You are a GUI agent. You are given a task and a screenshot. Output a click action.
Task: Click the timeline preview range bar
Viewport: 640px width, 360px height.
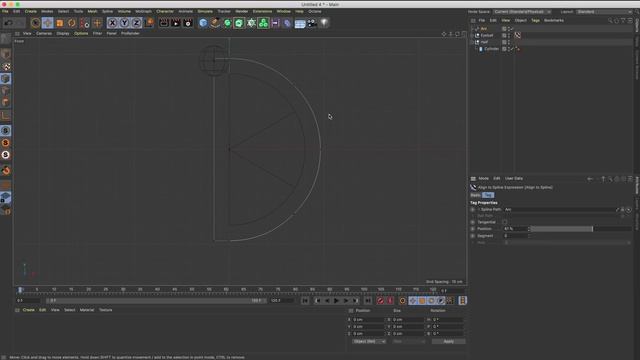[x=156, y=300]
